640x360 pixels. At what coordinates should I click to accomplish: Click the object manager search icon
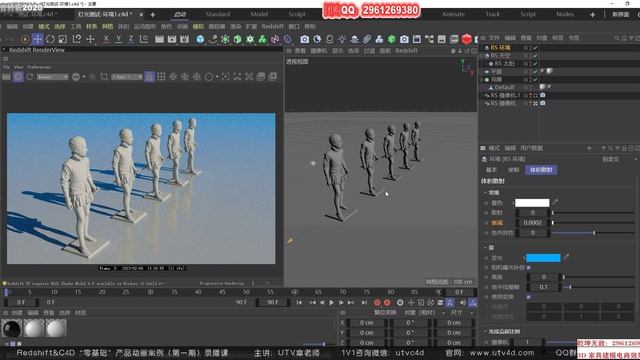(x=617, y=38)
